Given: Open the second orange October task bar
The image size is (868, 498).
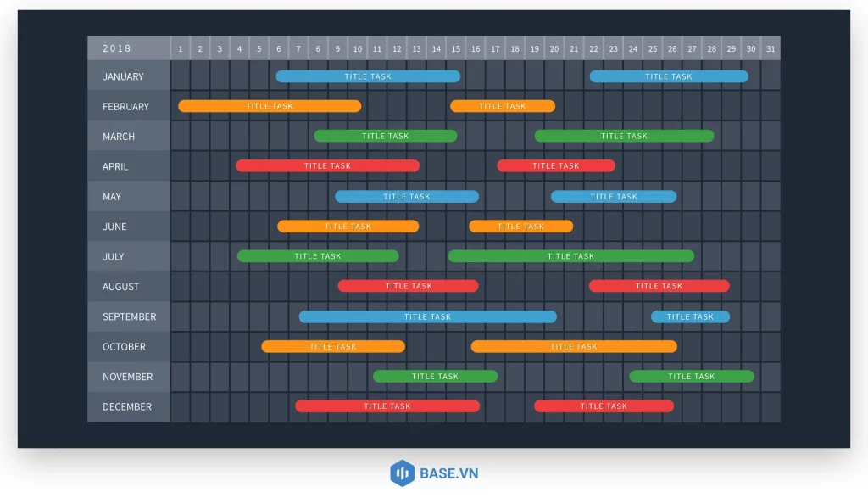Looking at the screenshot, I should (574, 346).
